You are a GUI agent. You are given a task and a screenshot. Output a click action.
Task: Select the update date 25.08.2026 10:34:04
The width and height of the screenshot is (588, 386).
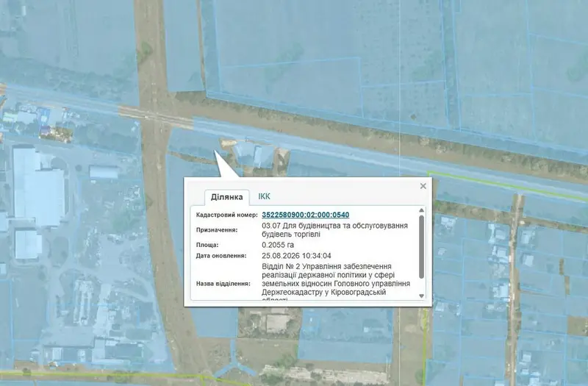pyautogui.click(x=296, y=256)
